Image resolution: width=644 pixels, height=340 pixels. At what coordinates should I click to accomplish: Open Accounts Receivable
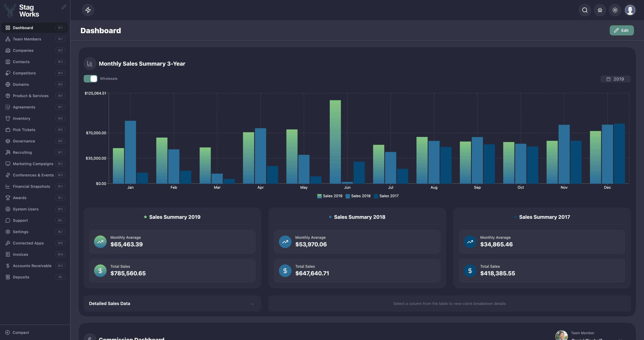(35, 266)
